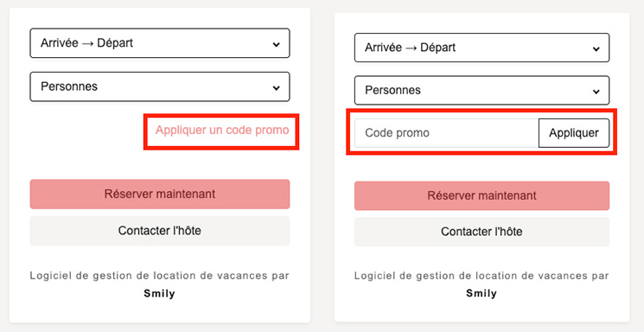Open the Smily link in the left card
Screen dimensions: 644x332
coord(159,294)
